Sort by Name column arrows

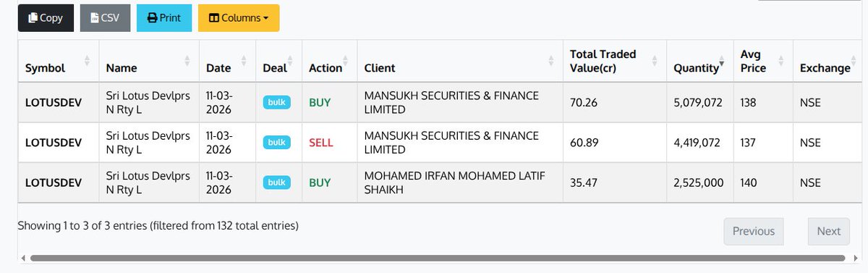187,61
